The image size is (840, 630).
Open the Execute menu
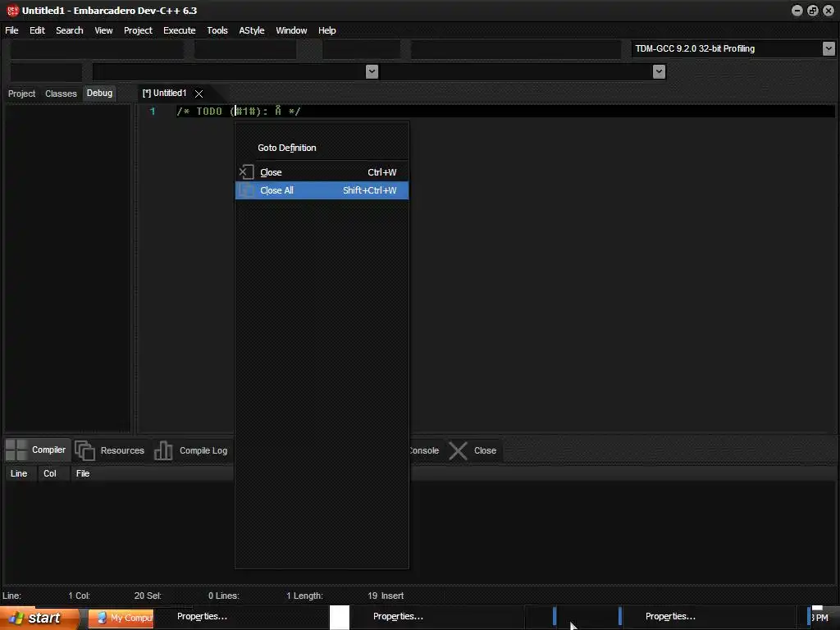pos(180,30)
